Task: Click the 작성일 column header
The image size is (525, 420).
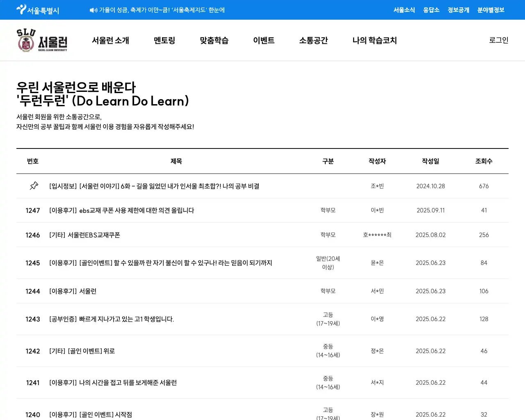Action: (431, 161)
